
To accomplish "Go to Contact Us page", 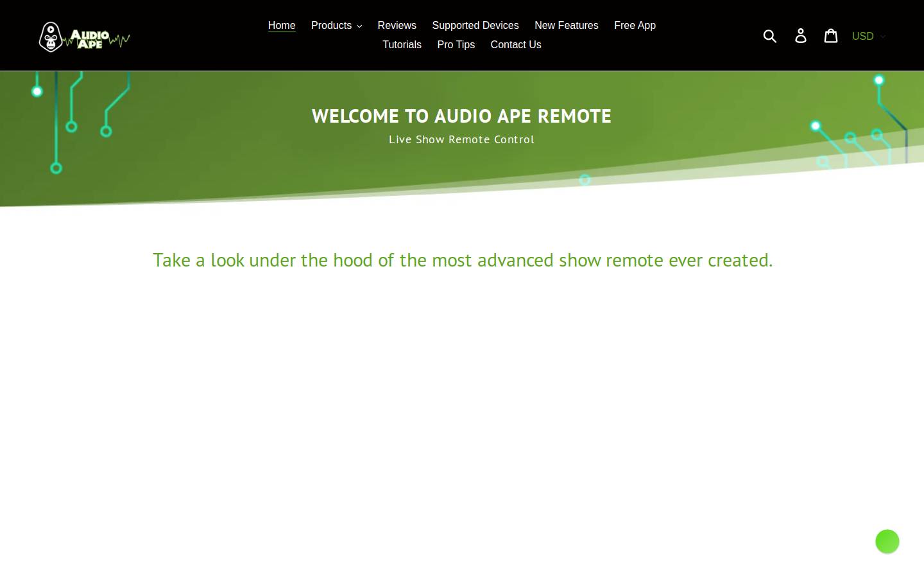I will pyautogui.click(x=516, y=45).
